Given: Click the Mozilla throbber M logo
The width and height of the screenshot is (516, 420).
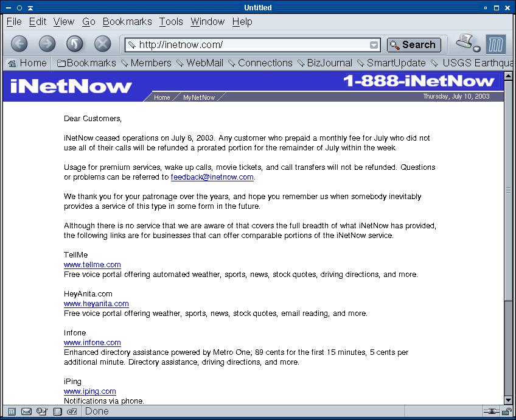Looking at the screenshot, I should 496,44.
